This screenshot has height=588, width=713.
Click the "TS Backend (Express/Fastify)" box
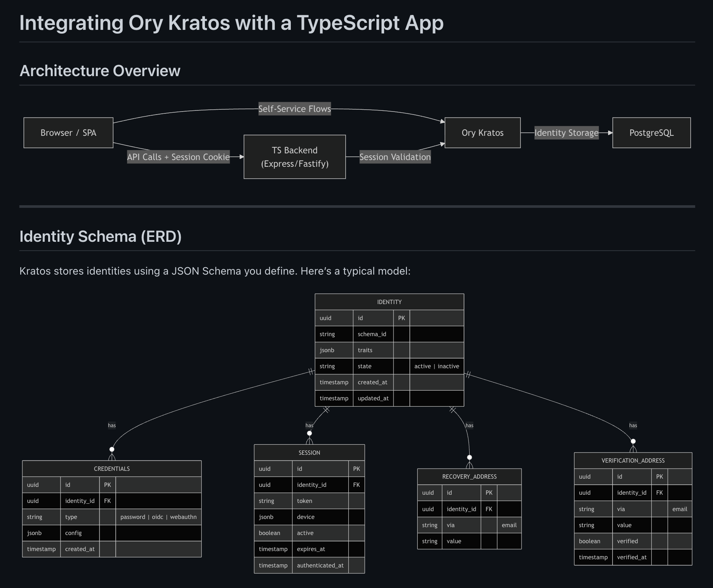pyautogui.click(x=295, y=157)
